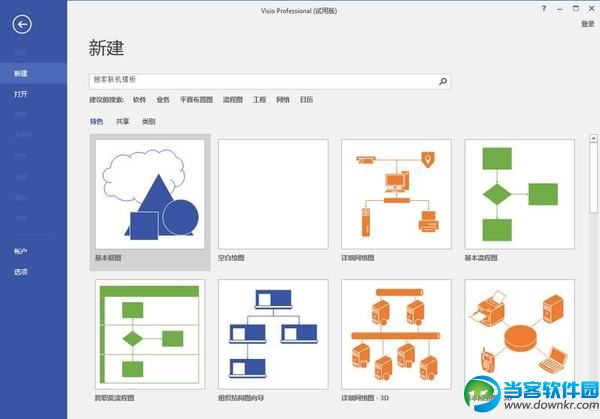Click the search magnifier icon
Image resolution: width=600 pixels, height=419 pixels.
[x=443, y=82]
